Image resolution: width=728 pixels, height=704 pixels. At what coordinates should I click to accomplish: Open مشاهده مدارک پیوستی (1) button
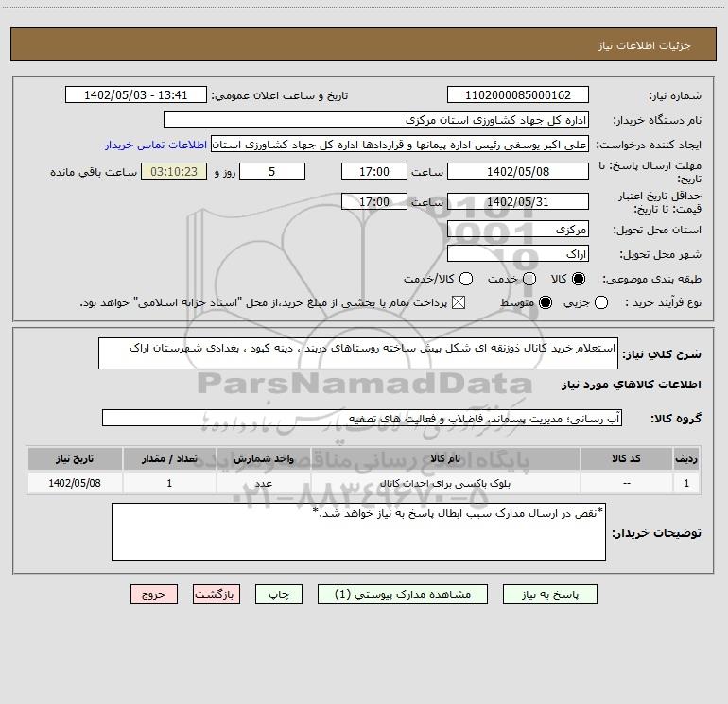click(x=403, y=594)
